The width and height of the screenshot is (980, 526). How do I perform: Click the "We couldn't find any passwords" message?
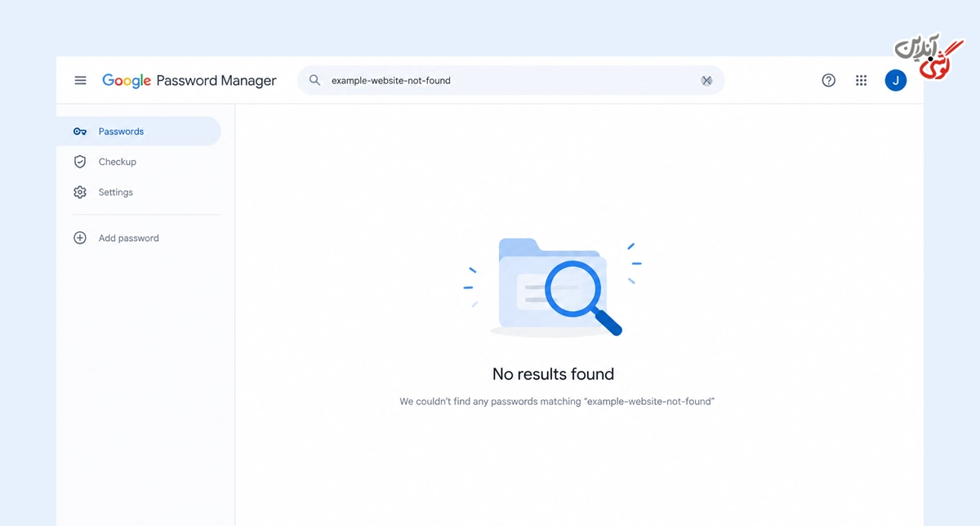(x=556, y=402)
